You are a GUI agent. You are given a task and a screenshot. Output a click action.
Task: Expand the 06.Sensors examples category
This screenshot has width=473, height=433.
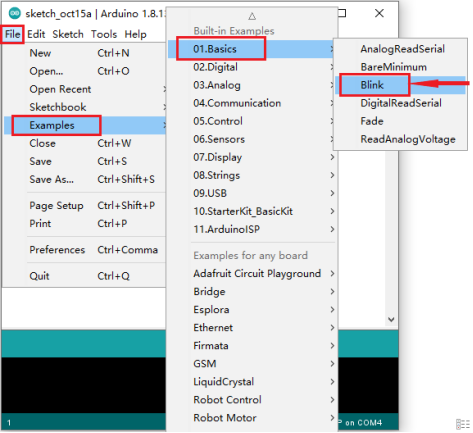[252, 139]
